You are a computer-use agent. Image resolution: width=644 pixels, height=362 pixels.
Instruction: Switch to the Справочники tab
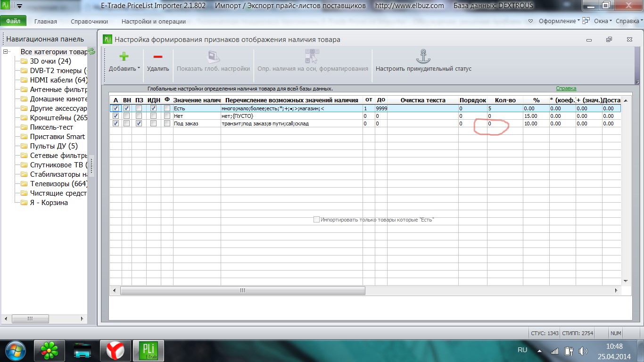pyautogui.click(x=89, y=21)
